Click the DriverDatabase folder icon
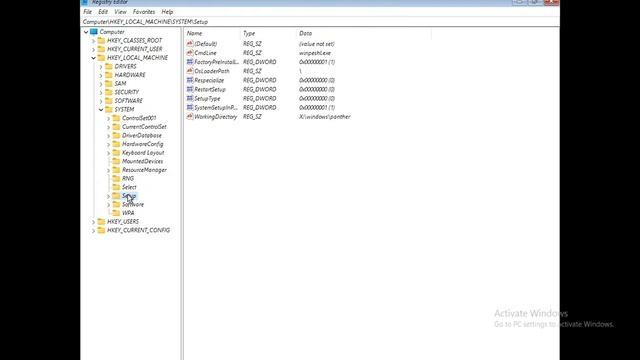Viewport: 640px width, 360px height. (116, 135)
